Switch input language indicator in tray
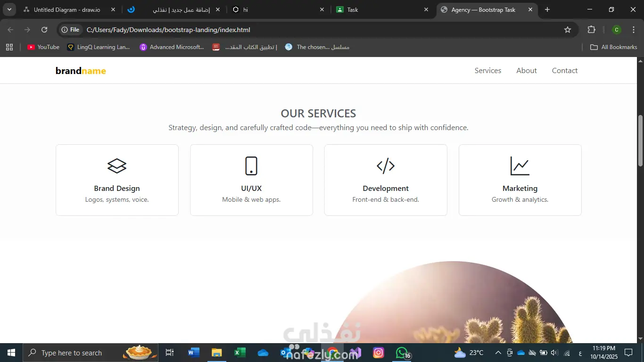 [579, 353]
